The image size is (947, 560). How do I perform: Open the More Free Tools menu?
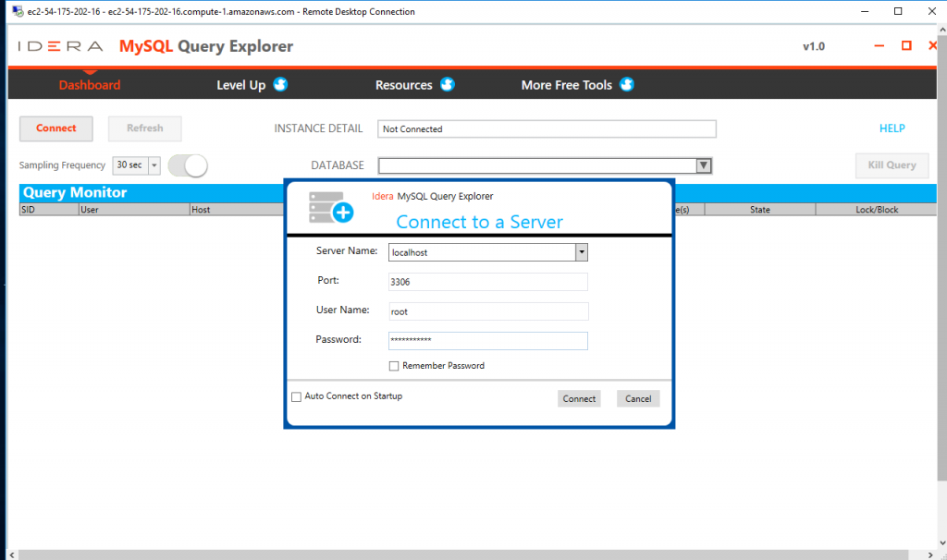565,84
